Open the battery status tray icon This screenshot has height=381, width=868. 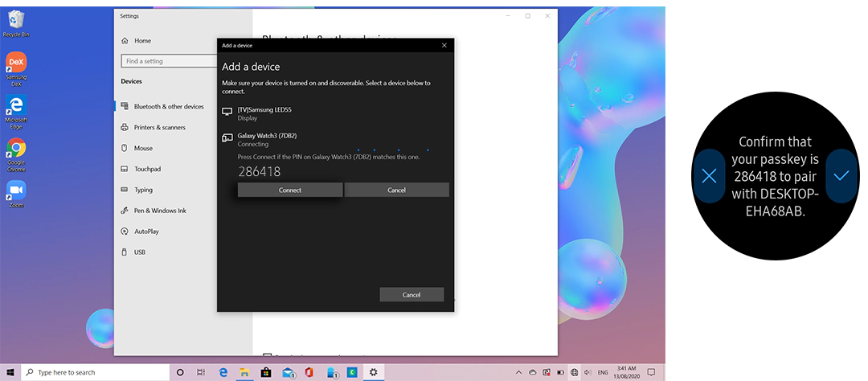pos(560,372)
